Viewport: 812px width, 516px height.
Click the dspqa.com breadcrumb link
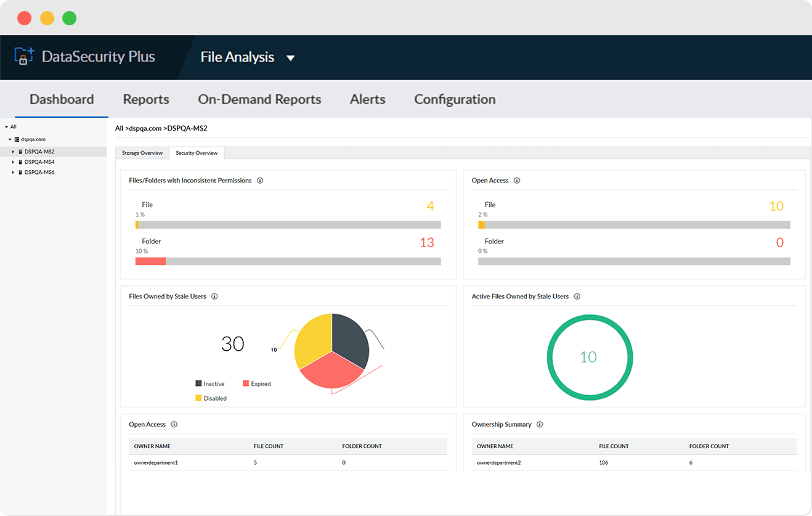(145, 128)
